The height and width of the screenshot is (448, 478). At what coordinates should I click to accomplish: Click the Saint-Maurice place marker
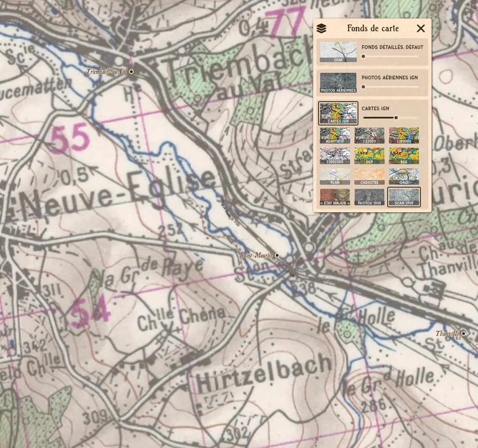coord(277,255)
